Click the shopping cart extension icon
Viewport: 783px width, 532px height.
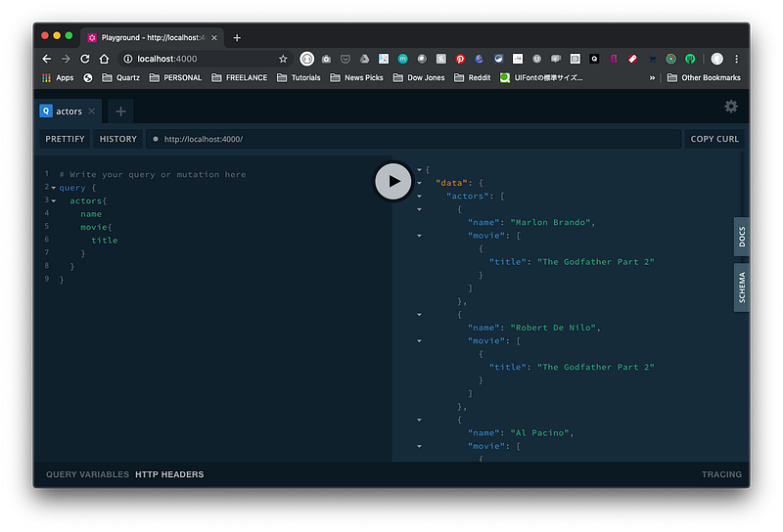652,59
